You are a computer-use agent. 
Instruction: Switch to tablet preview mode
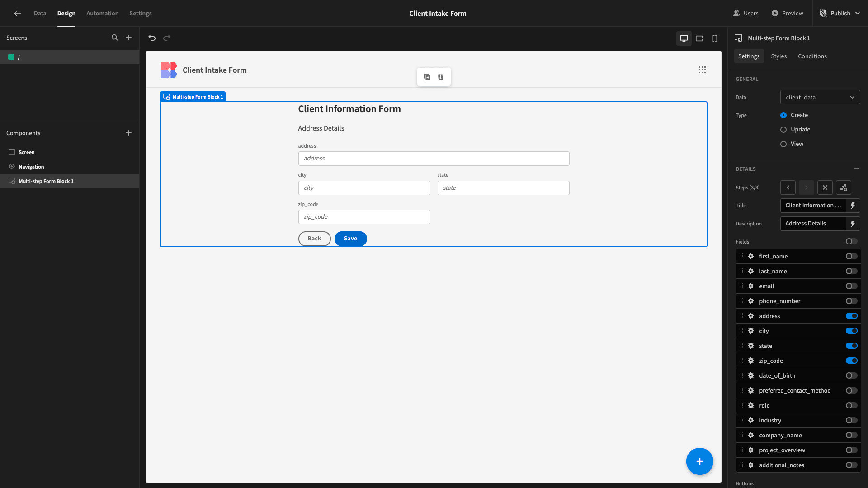[x=699, y=38]
